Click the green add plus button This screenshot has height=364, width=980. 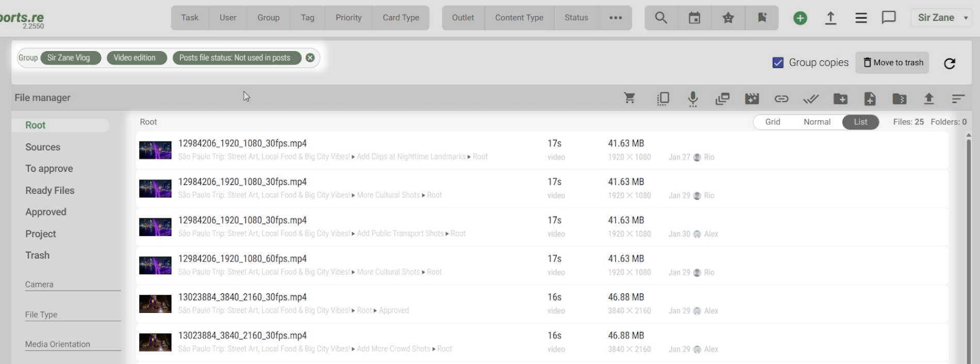800,18
